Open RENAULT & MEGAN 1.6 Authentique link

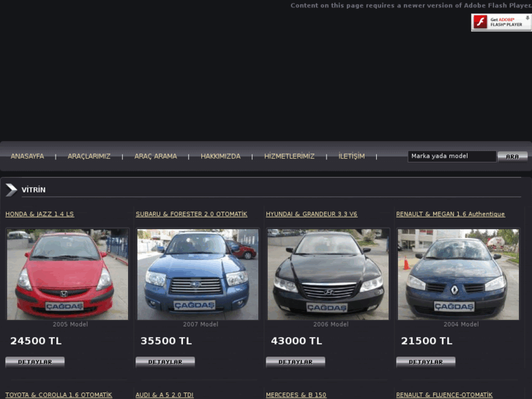(x=451, y=214)
